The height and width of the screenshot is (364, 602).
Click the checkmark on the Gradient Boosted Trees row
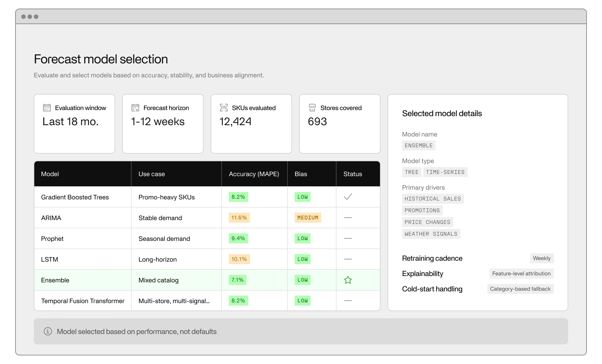click(348, 197)
